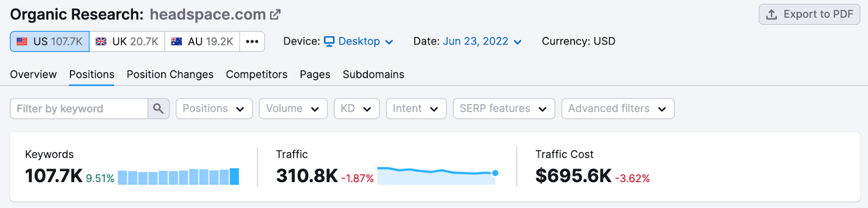The height and width of the screenshot is (208, 868).
Task: Click the Traffic trend line endpoint
Action: point(495,173)
